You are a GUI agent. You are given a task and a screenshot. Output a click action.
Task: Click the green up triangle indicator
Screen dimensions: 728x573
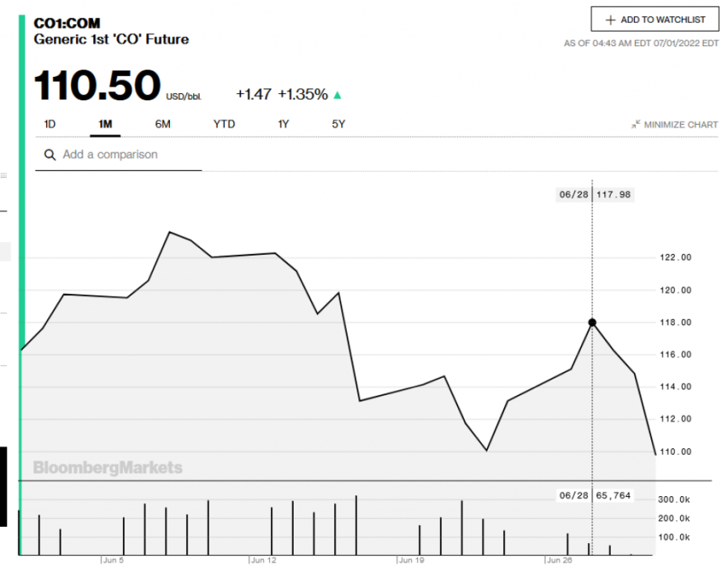click(337, 95)
